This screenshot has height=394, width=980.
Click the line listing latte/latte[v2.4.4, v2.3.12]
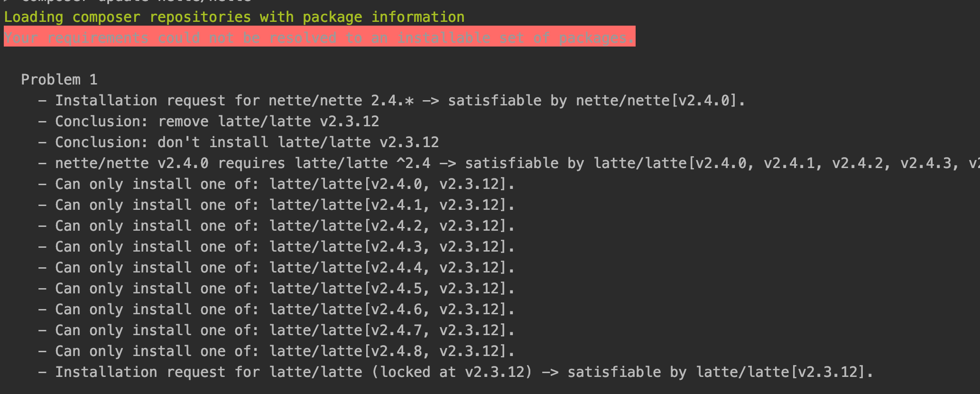point(277,268)
